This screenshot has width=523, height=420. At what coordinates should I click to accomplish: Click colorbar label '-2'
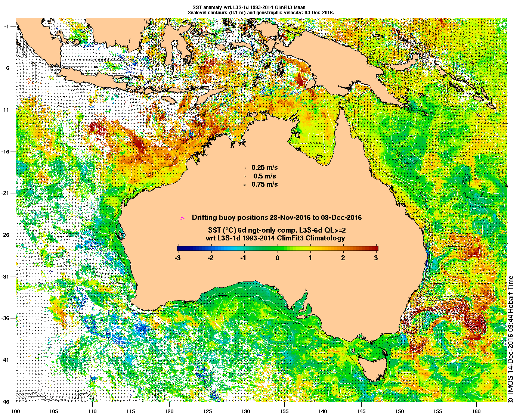211,258
